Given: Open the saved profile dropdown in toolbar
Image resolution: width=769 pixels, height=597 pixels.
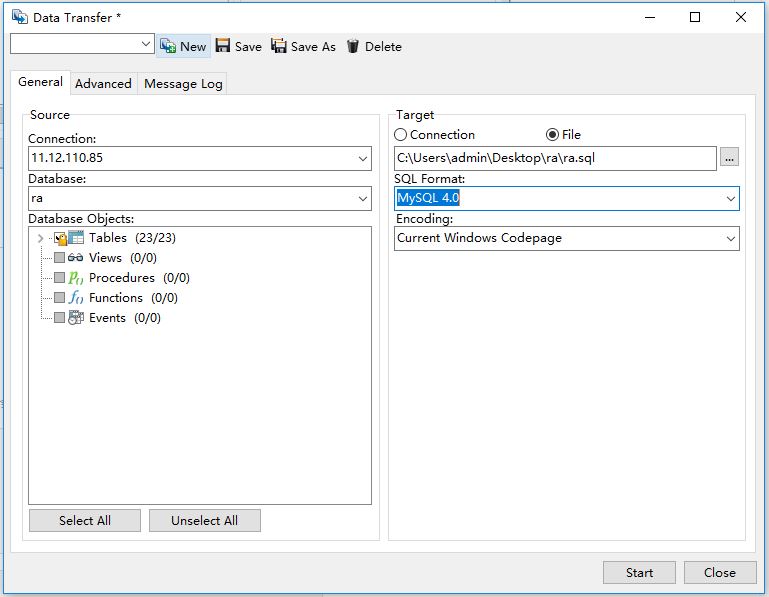Looking at the screenshot, I should point(146,44).
